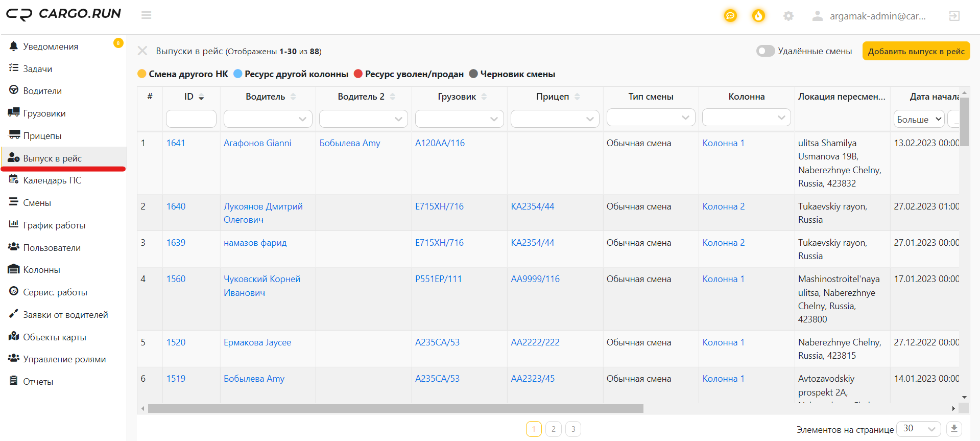Open Отчеты section in sidebar
This screenshot has width=980, height=441.
click(38, 382)
